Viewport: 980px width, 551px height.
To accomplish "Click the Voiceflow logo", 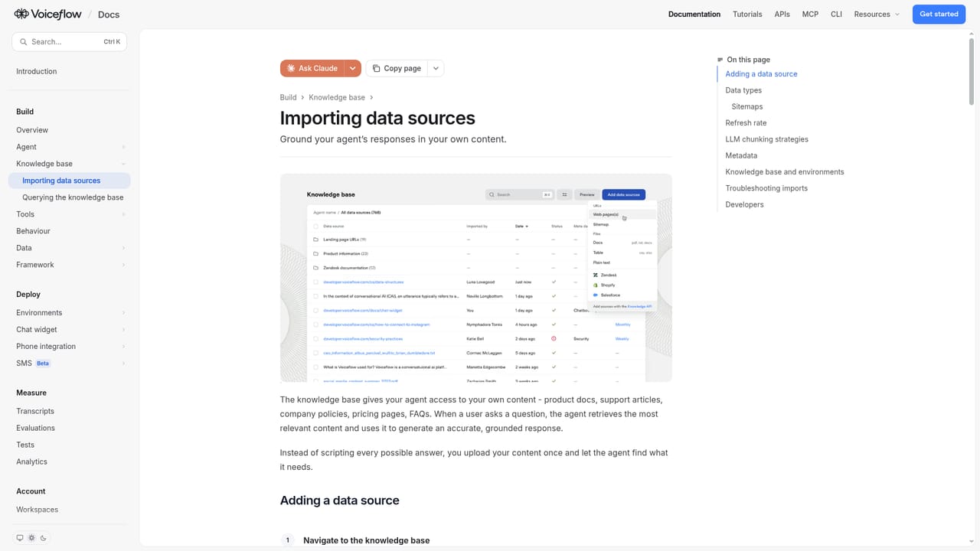I will click(x=49, y=14).
